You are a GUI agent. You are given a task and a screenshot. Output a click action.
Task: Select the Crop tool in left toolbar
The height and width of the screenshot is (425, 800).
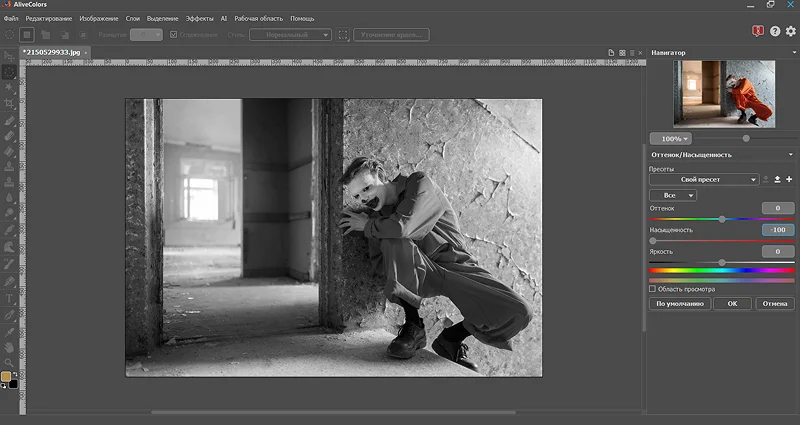[9, 103]
